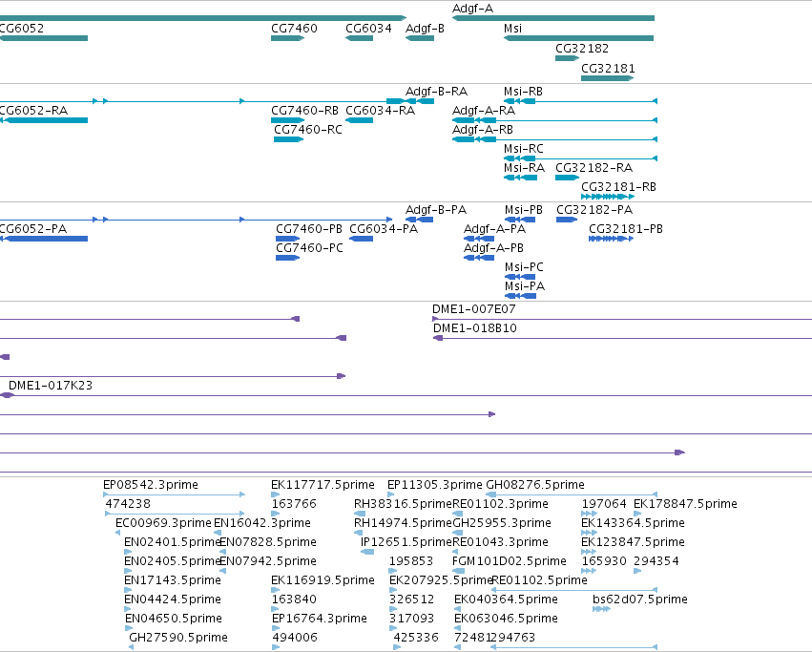Open EST label 294354

[656, 562]
